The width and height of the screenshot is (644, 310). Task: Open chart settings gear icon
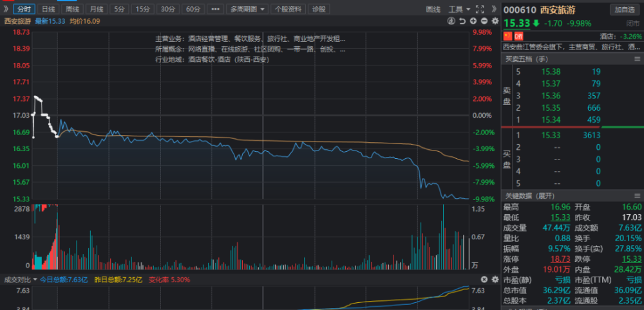click(x=495, y=21)
